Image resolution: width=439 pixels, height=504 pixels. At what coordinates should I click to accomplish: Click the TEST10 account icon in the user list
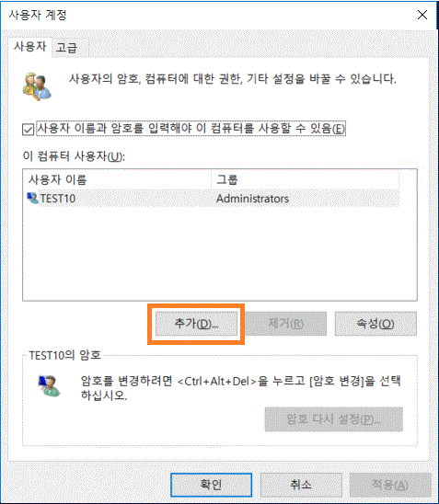click(33, 199)
